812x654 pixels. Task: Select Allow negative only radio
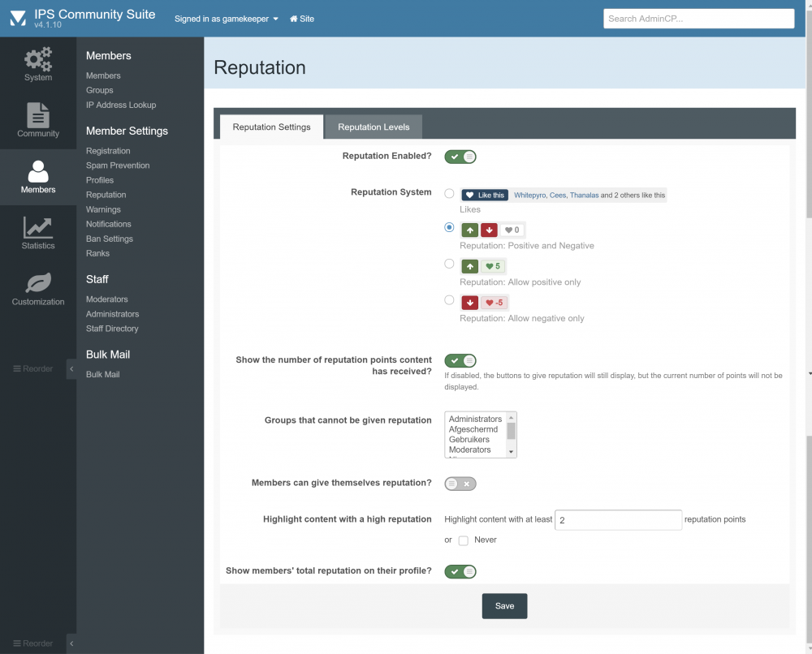click(x=449, y=300)
